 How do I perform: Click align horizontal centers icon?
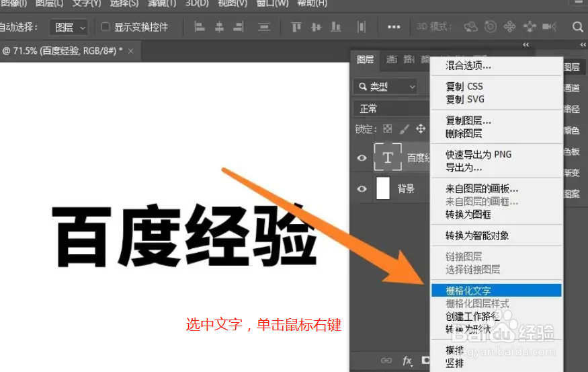click(219, 27)
